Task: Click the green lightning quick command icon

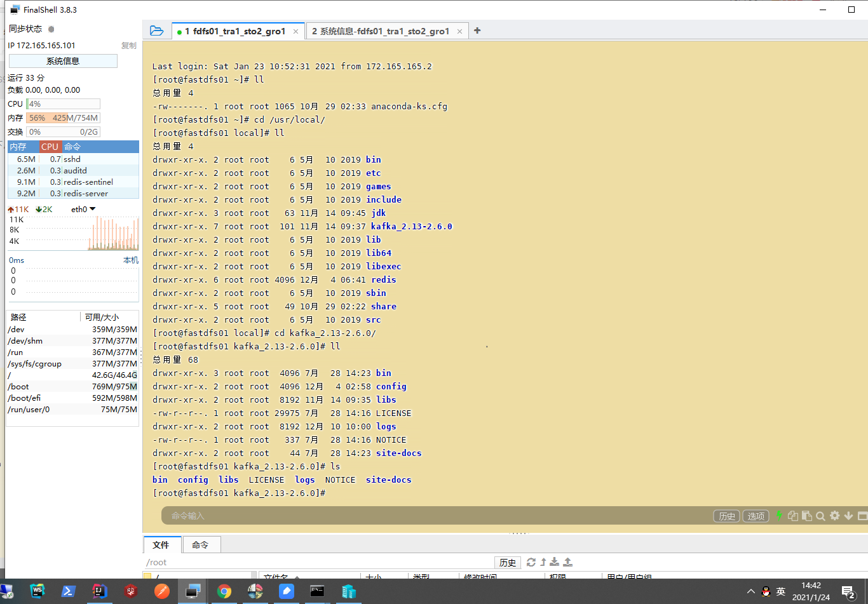Action: point(779,515)
